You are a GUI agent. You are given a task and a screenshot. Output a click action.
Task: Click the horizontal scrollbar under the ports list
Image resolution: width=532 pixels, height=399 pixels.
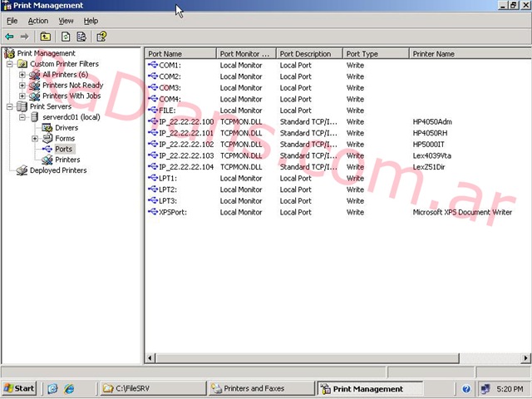(x=332, y=357)
